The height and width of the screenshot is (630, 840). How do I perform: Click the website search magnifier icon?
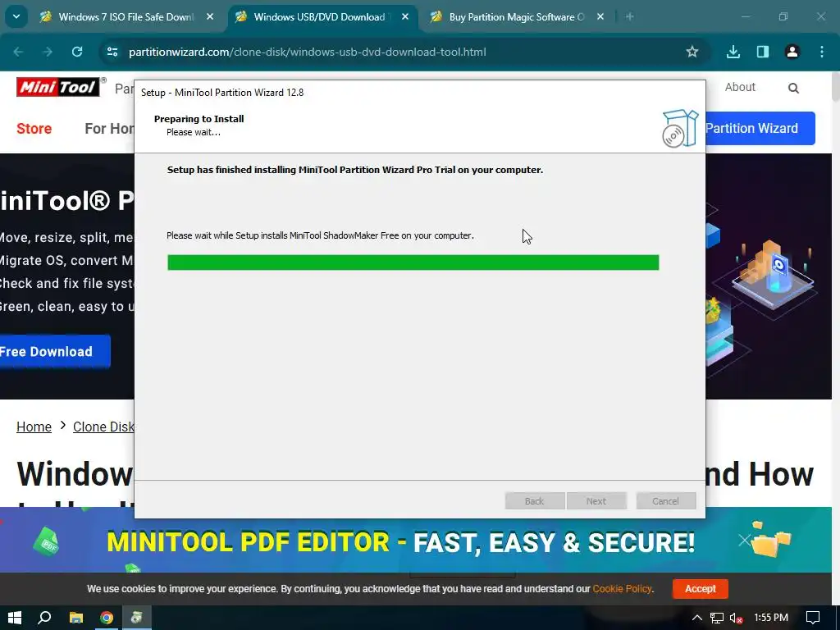793,89
